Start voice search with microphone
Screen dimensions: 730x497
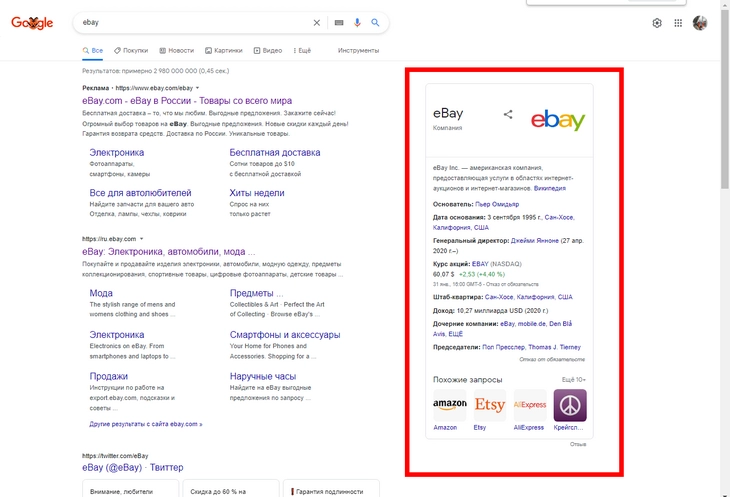click(357, 22)
